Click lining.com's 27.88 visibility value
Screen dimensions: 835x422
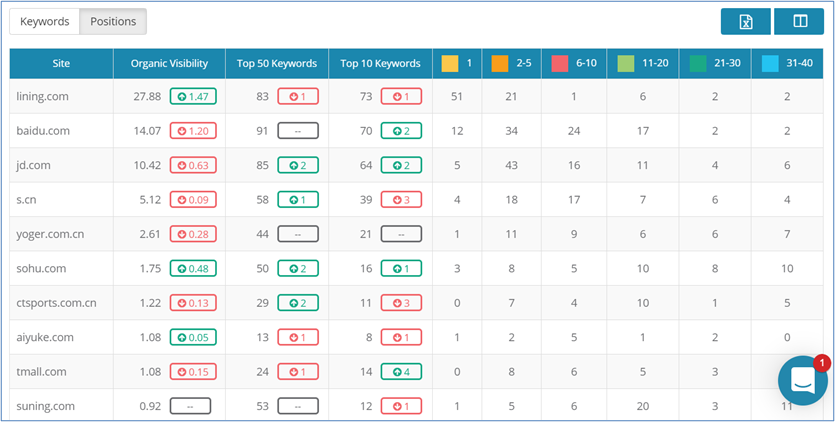146,96
